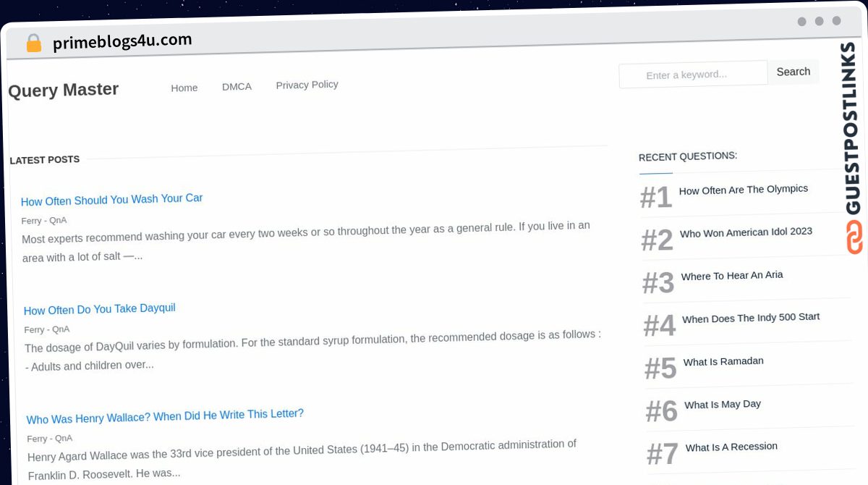This screenshot has height=485, width=868.
Task: Go to the Home menu item
Action: pos(184,88)
